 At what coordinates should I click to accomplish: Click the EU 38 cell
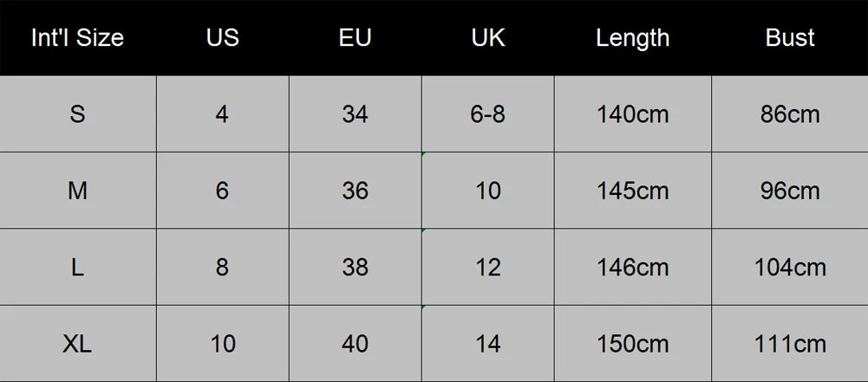coord(355,267)
